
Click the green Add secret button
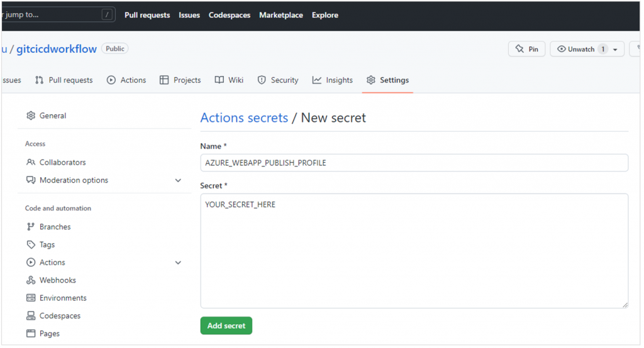coord(226,326)
